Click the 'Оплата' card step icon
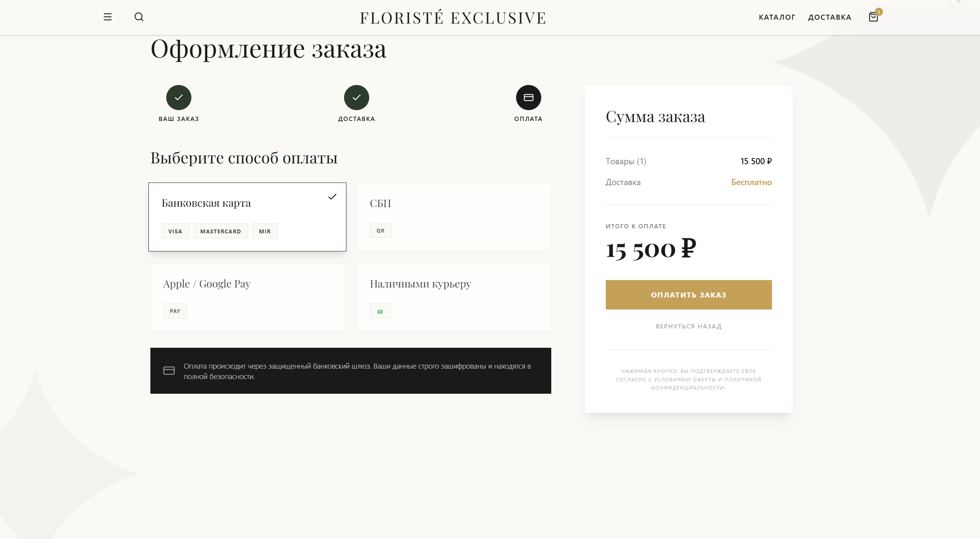980x539 pixels. pos(528,97)
